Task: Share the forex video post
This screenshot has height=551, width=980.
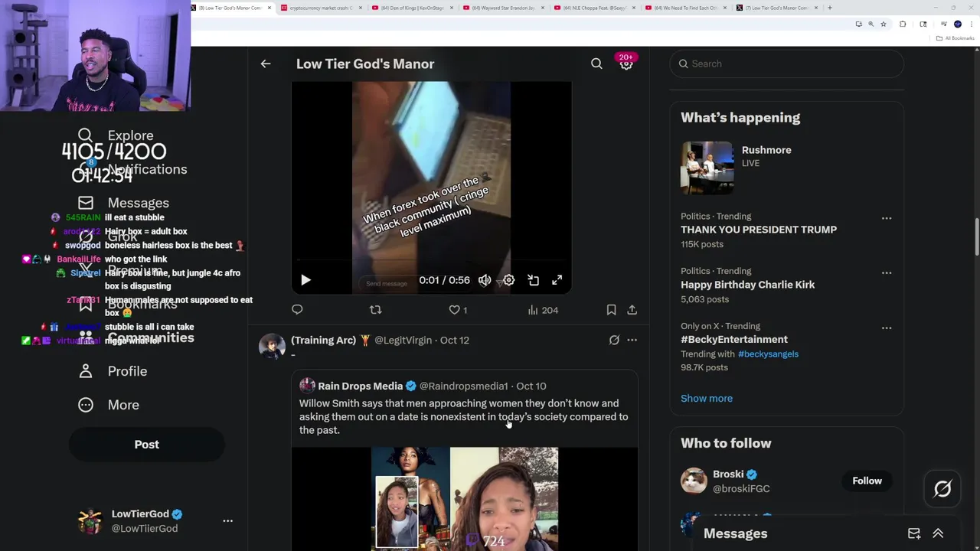Action: click(632, 310)
